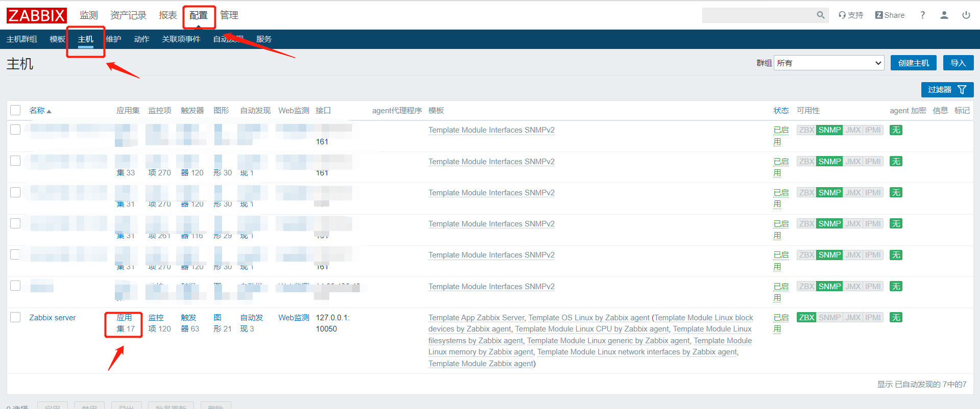Image resolution: width=980 pixels, height=409 pixels.
Task: Open the 配置 menu
Action: coord(199,15)
